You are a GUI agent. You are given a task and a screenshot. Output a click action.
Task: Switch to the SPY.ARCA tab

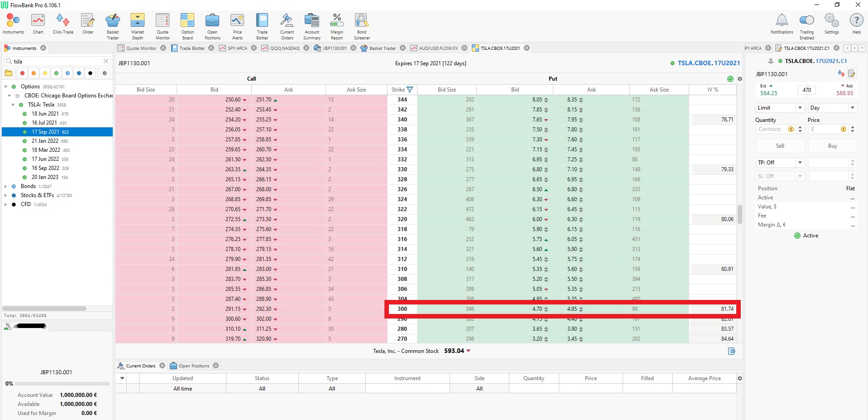[237, 48]
